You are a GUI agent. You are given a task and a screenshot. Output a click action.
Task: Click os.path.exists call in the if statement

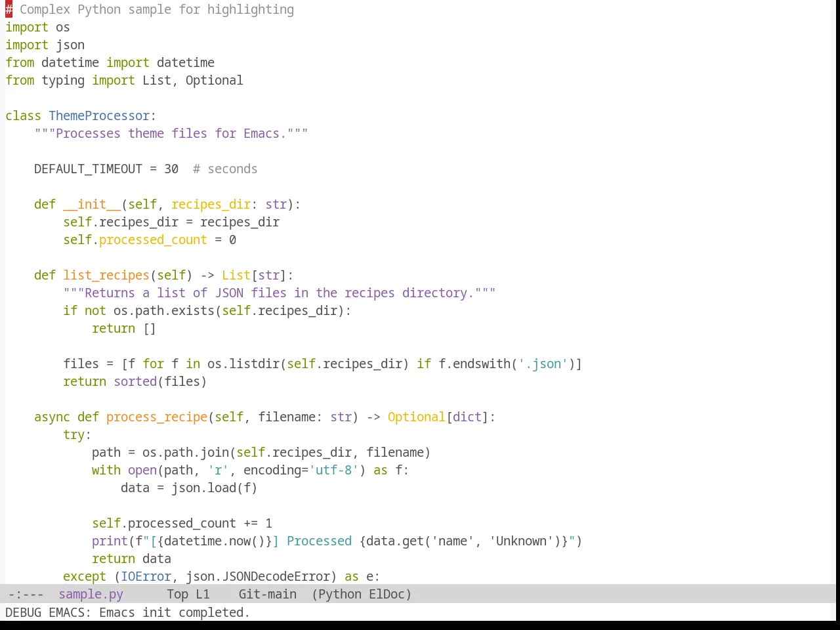pyautogui.click(x=164, y=311)
